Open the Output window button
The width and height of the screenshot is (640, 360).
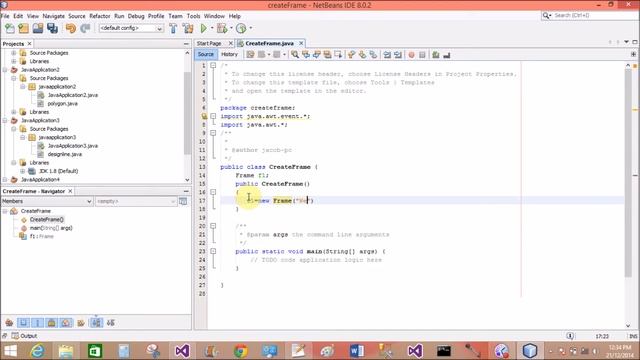pyautogui.click(x=24, y=336)
